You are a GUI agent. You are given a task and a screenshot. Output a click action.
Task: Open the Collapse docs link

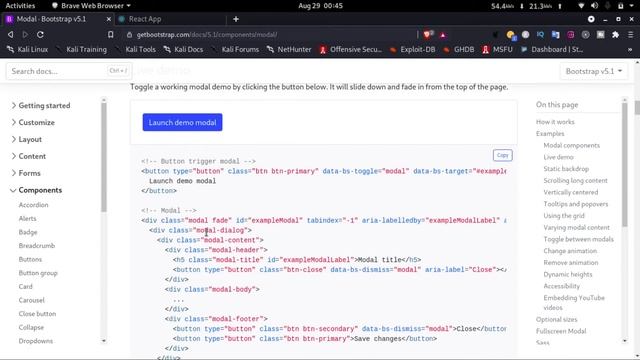(x=31, y=327)
